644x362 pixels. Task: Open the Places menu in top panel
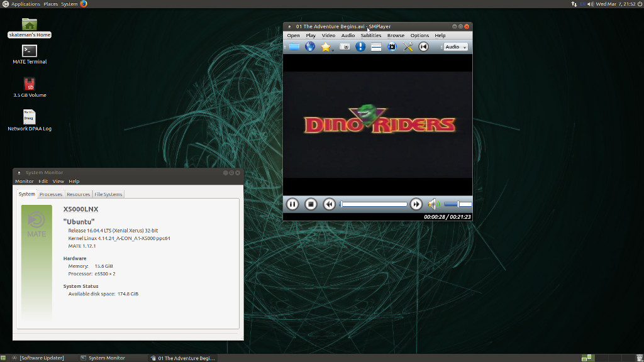(50, 4)
